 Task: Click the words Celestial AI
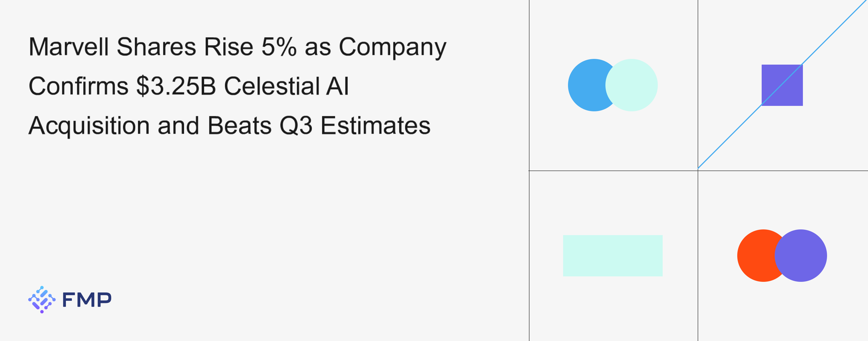(x=286, y=86)
